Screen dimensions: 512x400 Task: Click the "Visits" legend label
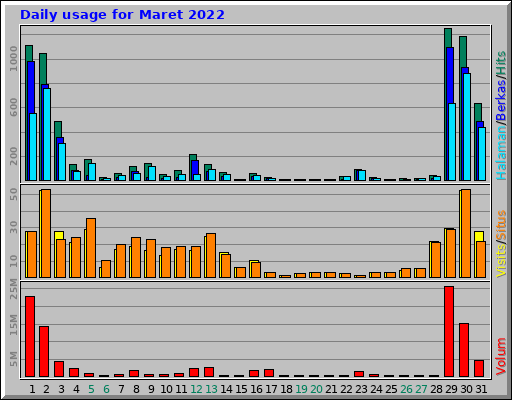point(501,261)
